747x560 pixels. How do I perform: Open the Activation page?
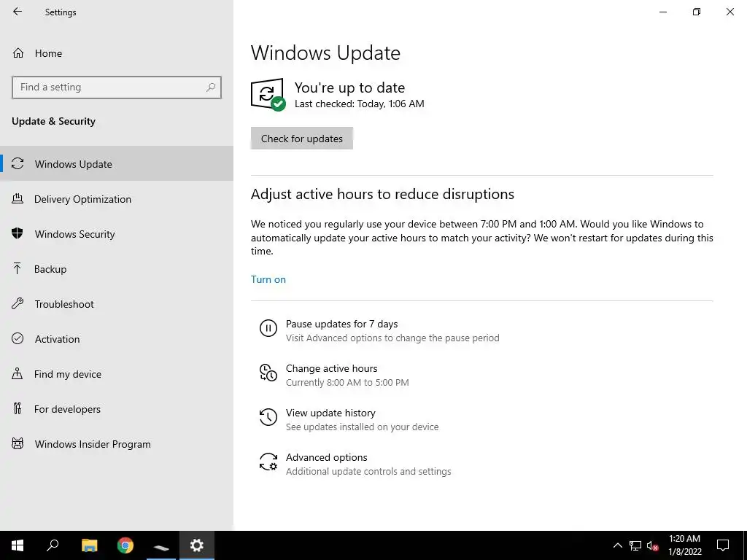pyautogui.click(x=117, y=339)
